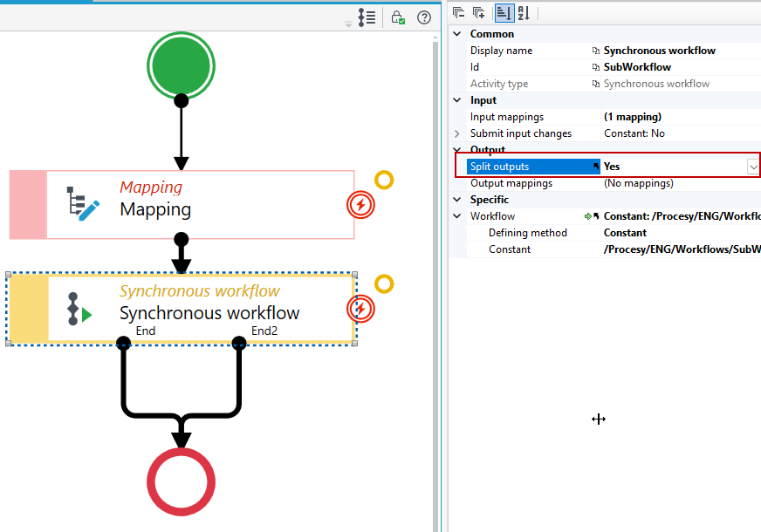
Task: Click the small icon beside SubWorkflow Id value
Action: point(596,67)
